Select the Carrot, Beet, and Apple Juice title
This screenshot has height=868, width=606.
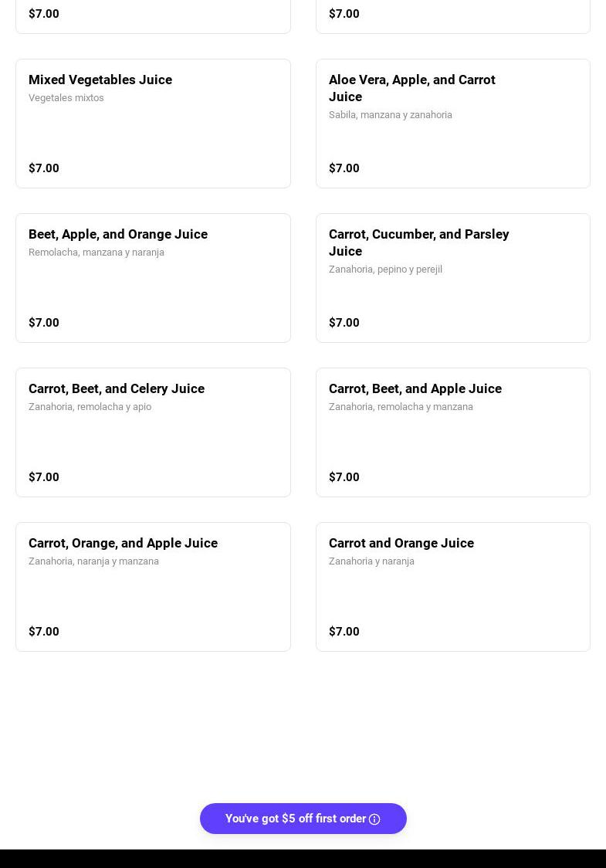[x=415, y=389]
